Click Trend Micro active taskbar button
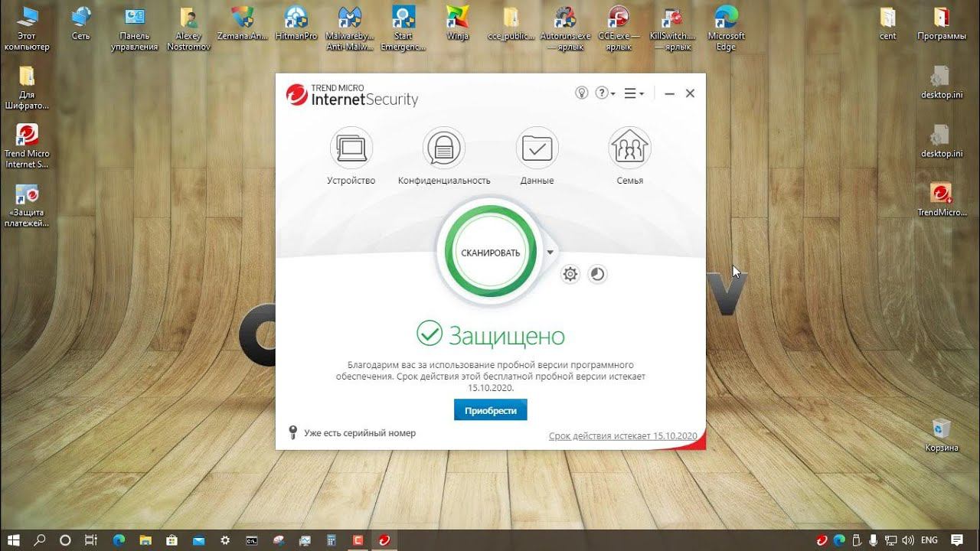Viewport: 980px width, 551px height. tap(384, 540)
